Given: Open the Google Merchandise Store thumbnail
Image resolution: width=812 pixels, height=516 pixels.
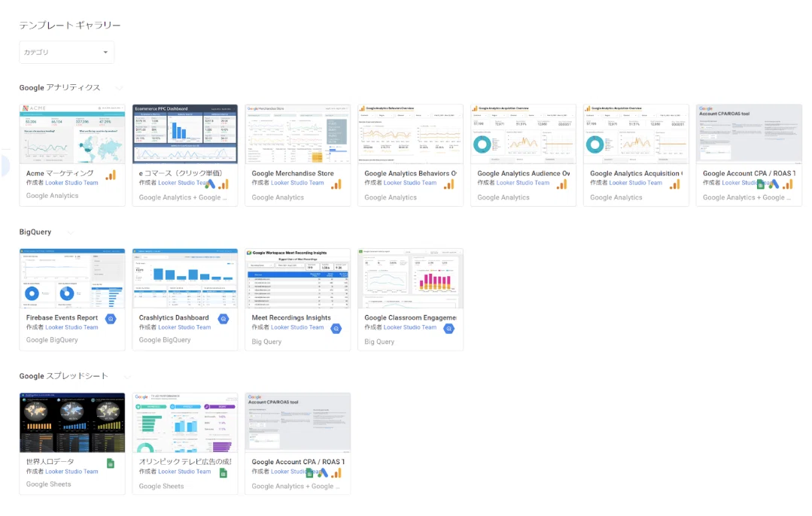Looking at the screenshot, I should (x=298, y=134).
